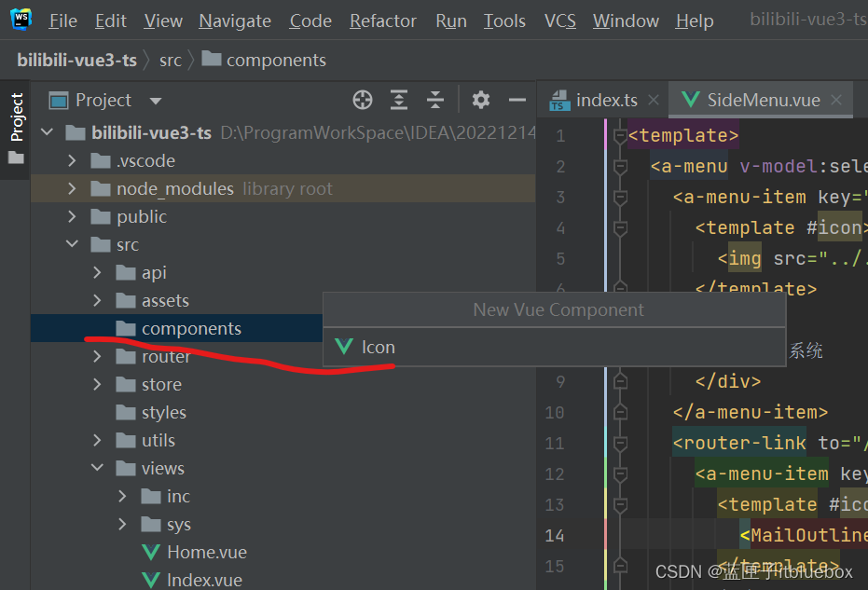
Task: Click Select Opened File locate icon
Action: [x=363, y=100]
